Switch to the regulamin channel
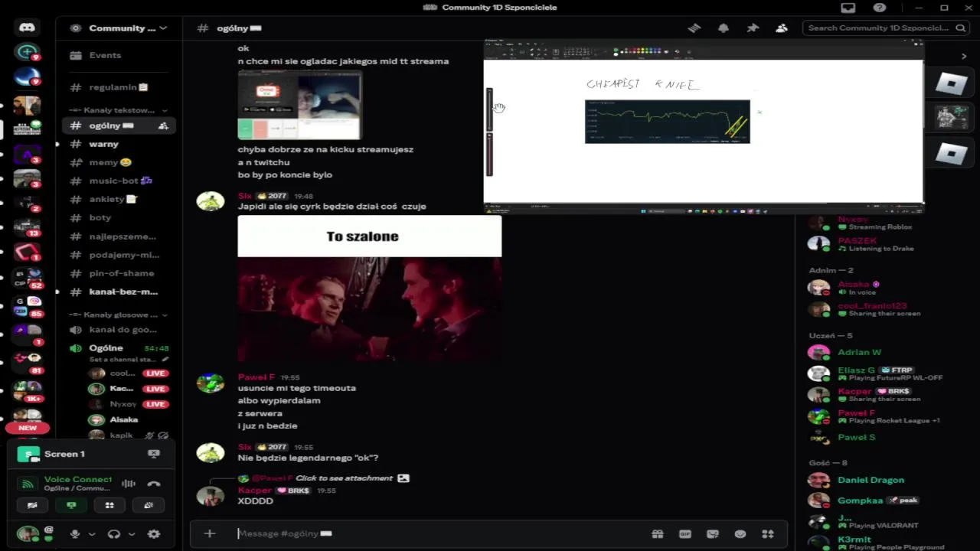Viewport: 980px width, 551px height. (119, 87)
